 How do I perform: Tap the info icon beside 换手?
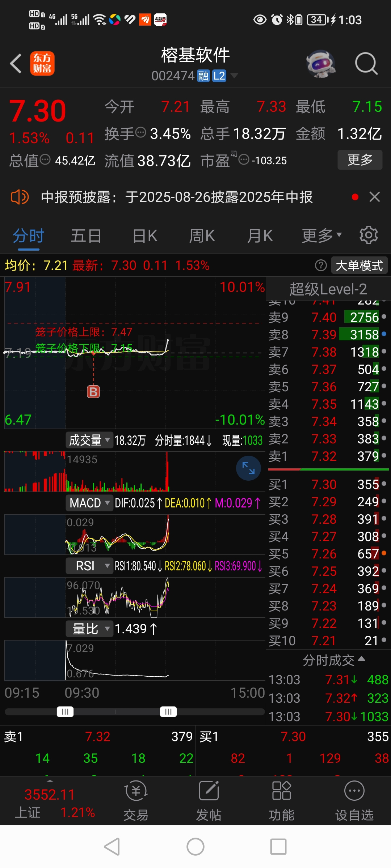(140, 133)
